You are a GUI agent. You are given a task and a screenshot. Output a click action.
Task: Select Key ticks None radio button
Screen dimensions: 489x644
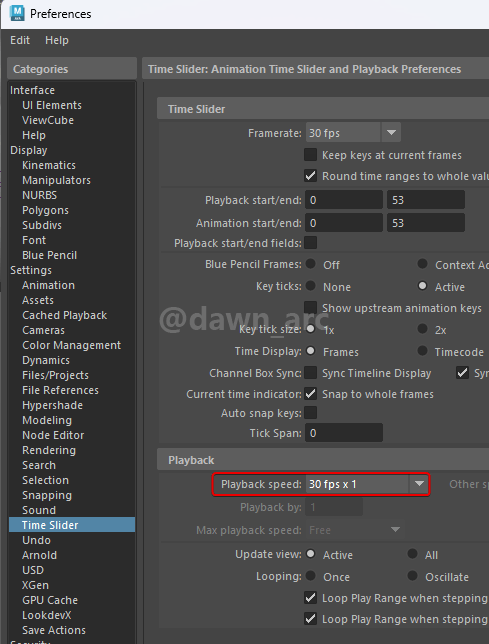click(x=311, y=285)
